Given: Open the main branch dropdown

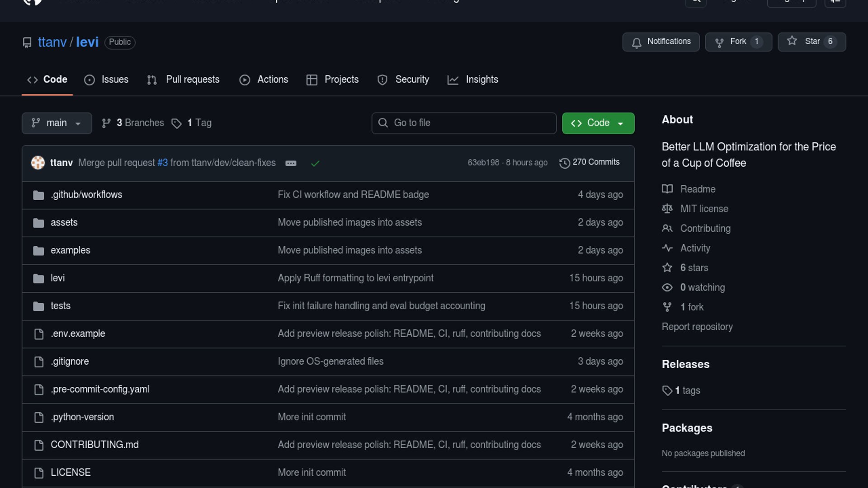Looking at the screenshot, I should 57,123.
